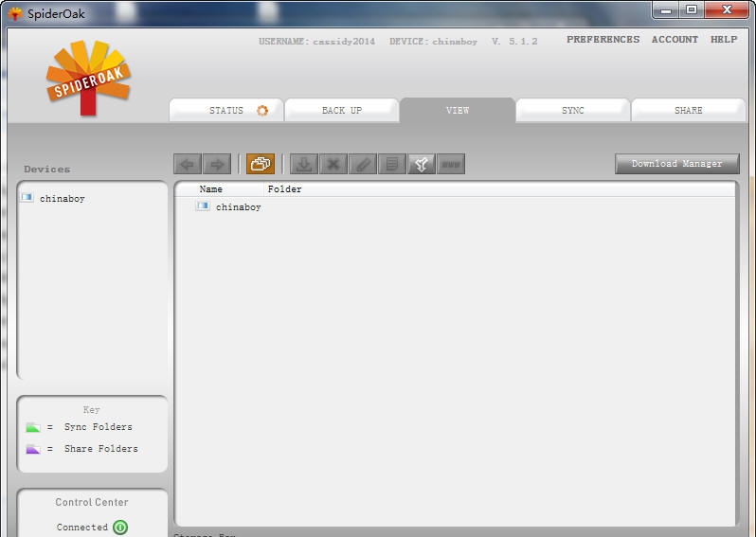The width and height of the screenshot is (756, 537).
Task: Click the forward arrow toolbar button
Action: pyautogui.click(x=217, y=165)
